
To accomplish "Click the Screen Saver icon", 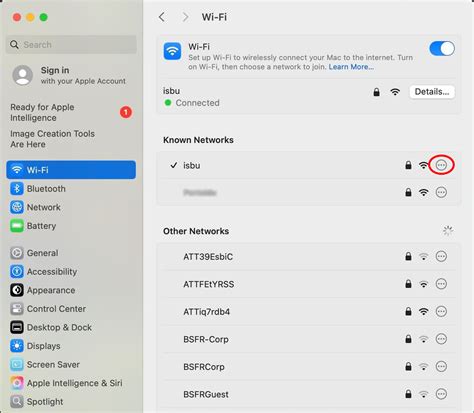I will click(17, 365).
